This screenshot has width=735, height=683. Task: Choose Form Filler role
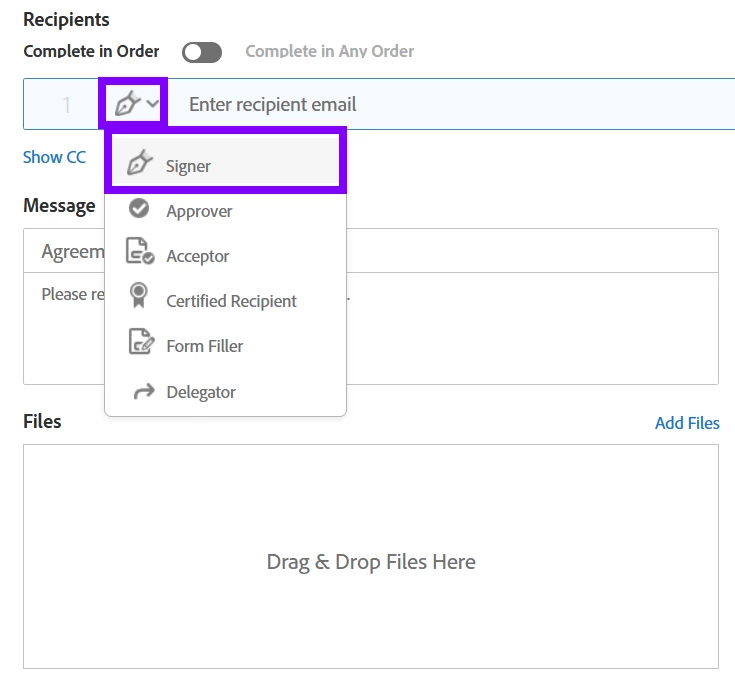click(x=225, y=346)
